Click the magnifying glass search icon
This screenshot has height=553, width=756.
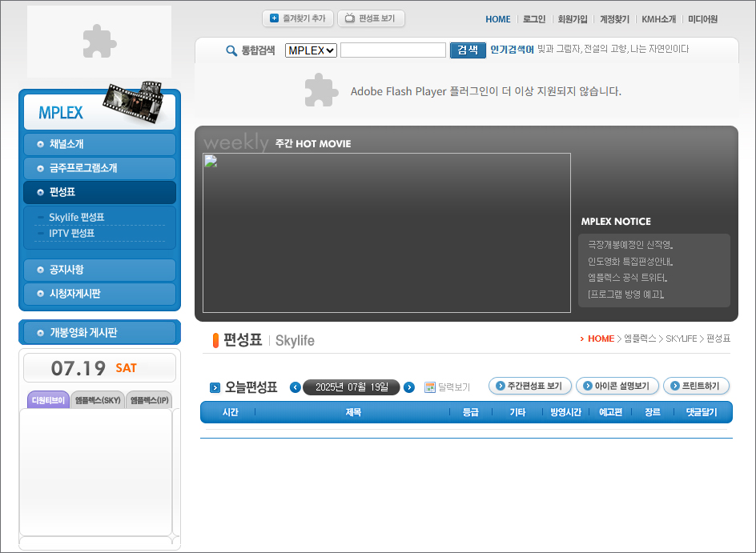[x=231, y=50]
